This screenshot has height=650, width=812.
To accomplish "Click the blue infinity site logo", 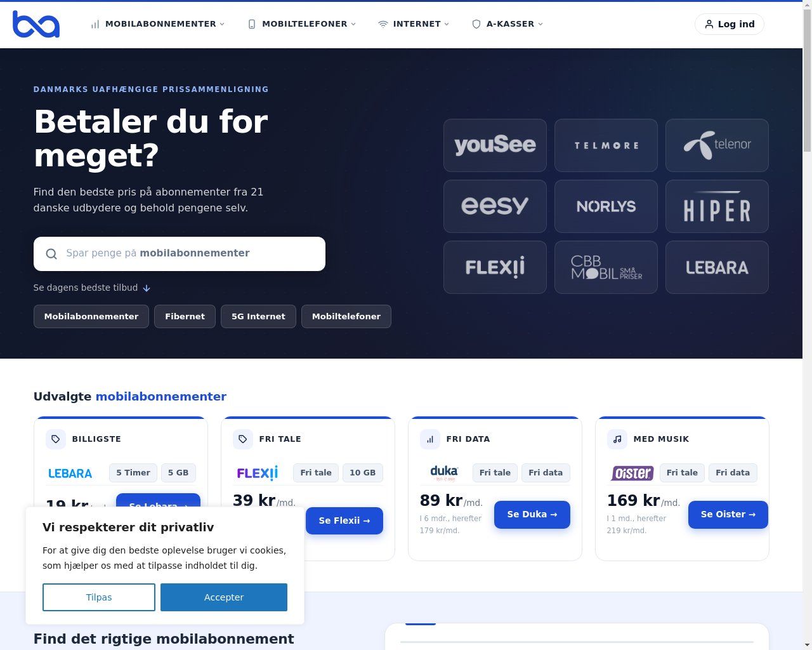I will point(36,24).
